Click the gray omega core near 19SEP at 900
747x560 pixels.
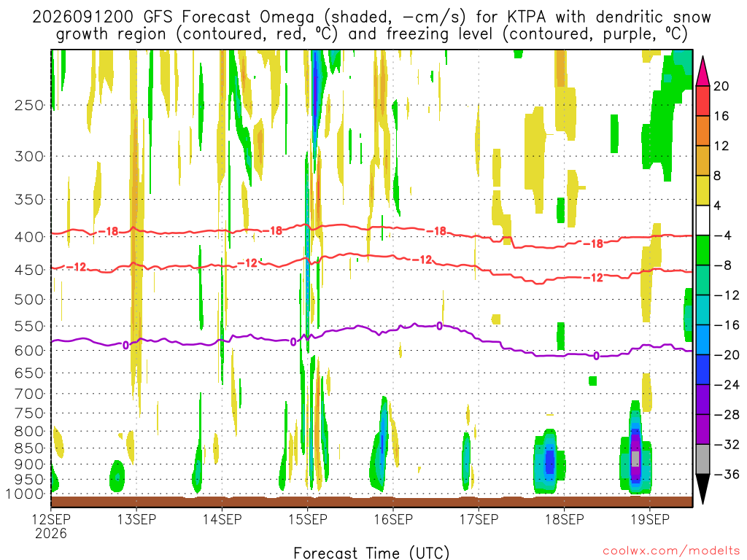[x=635, y=459]
